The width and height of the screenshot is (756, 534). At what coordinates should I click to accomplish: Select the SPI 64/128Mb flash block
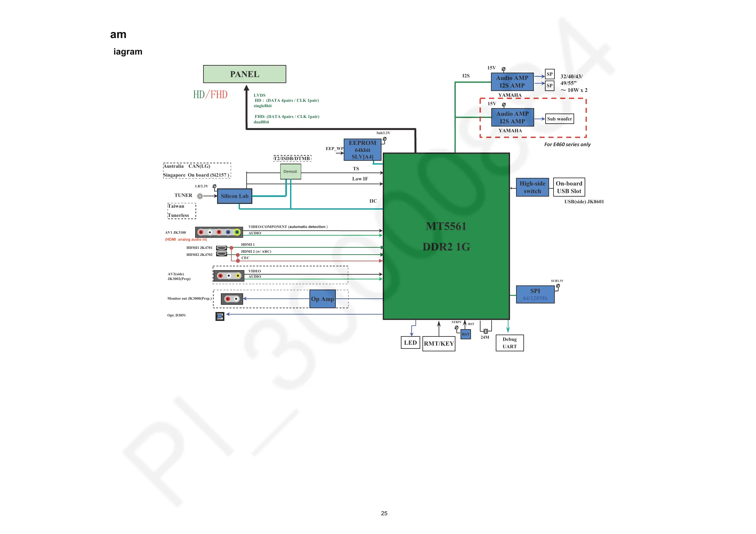coord(535,295)
